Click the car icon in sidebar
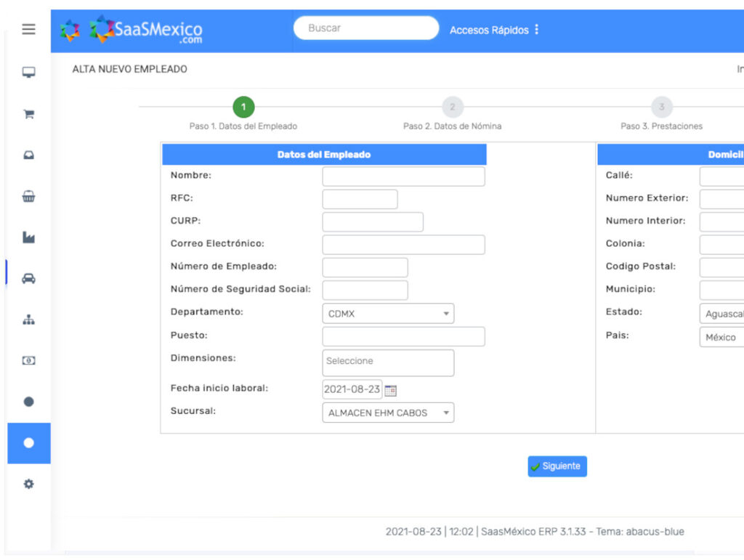Image resolution: width=744 pixels, height=560 pixels. click(x=28, y=279)
